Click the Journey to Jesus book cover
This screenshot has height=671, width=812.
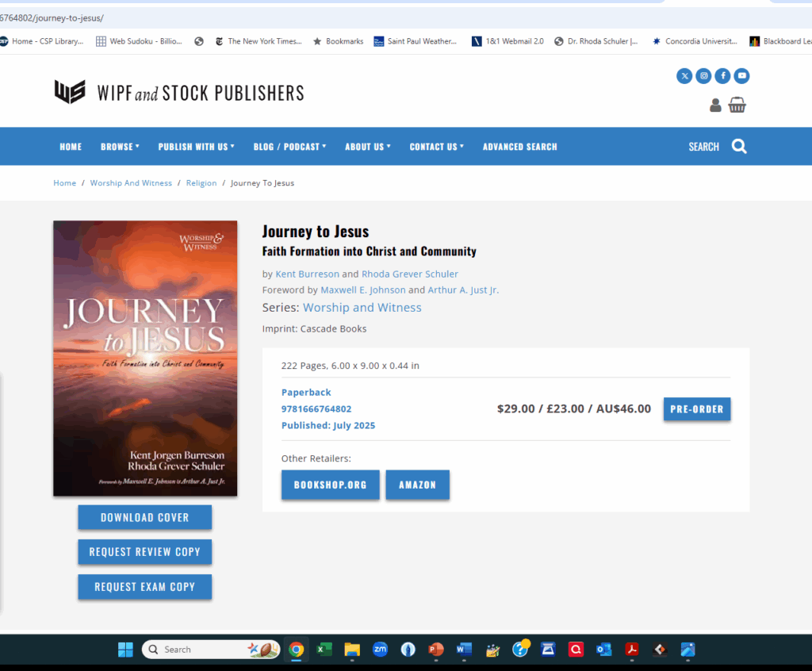[x=145, y=359]
